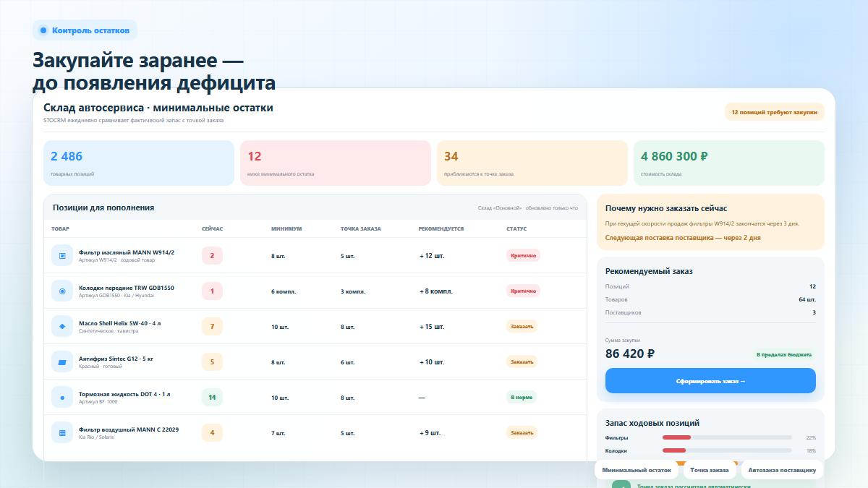Click current stock 2 for MANN W914/2
Viewport: 868px width, 488px height.
coord(212,255)
